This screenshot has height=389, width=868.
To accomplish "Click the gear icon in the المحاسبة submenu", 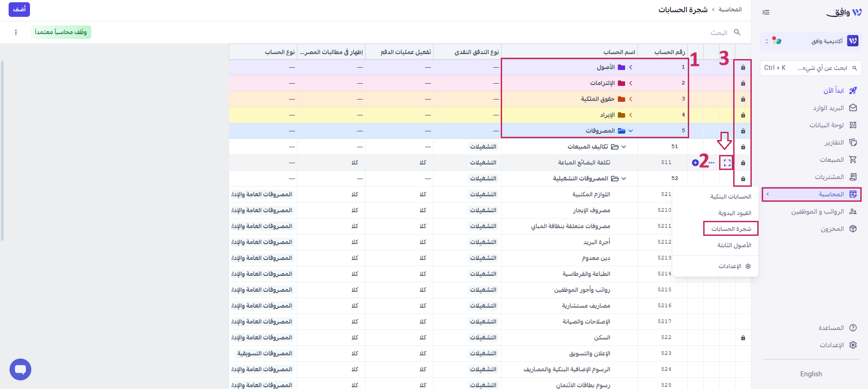I will [748, 266].
